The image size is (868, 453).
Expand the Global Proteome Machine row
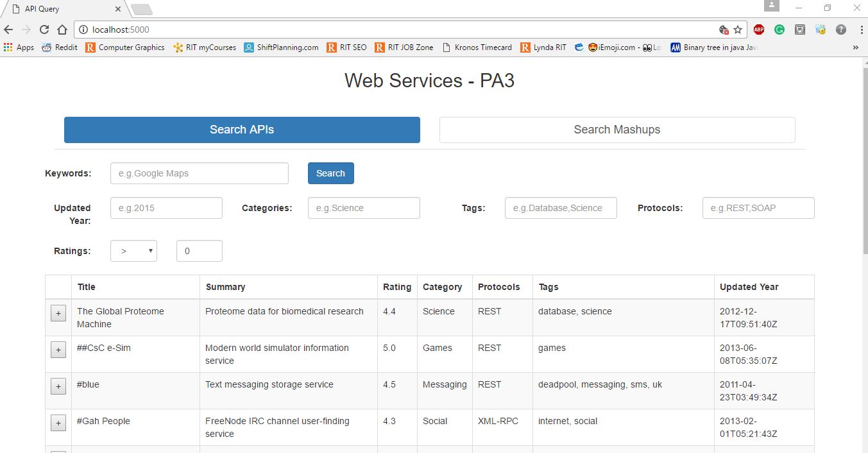point(58,313)
